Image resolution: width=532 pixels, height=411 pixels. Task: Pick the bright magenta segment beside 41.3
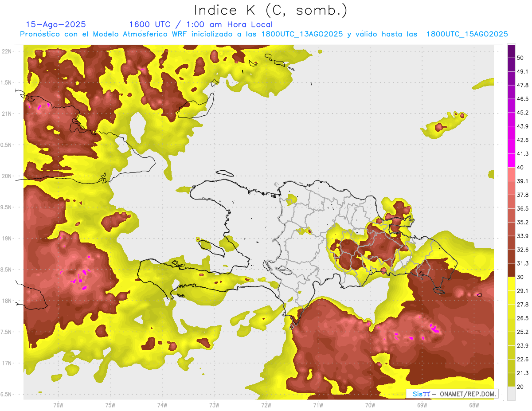(x=511, y=160)
